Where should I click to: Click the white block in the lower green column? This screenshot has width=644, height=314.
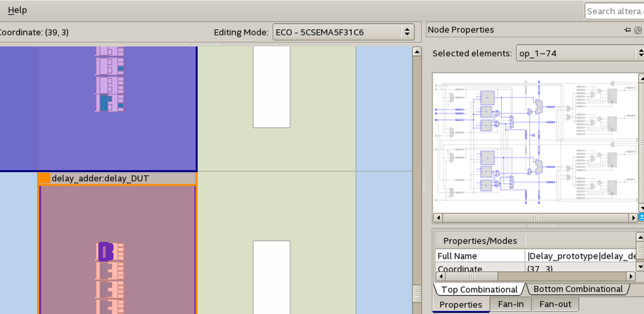[x=271, y=277]
